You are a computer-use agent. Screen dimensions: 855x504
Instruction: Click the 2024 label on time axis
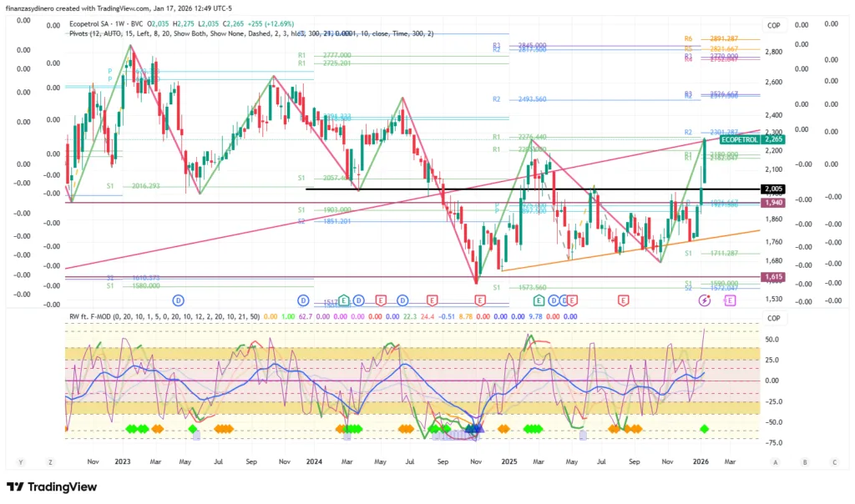[316, 461]
